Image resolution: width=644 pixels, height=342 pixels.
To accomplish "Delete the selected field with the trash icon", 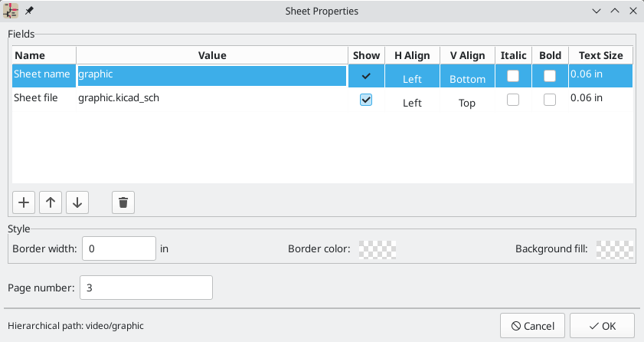I will pos(123,202).
